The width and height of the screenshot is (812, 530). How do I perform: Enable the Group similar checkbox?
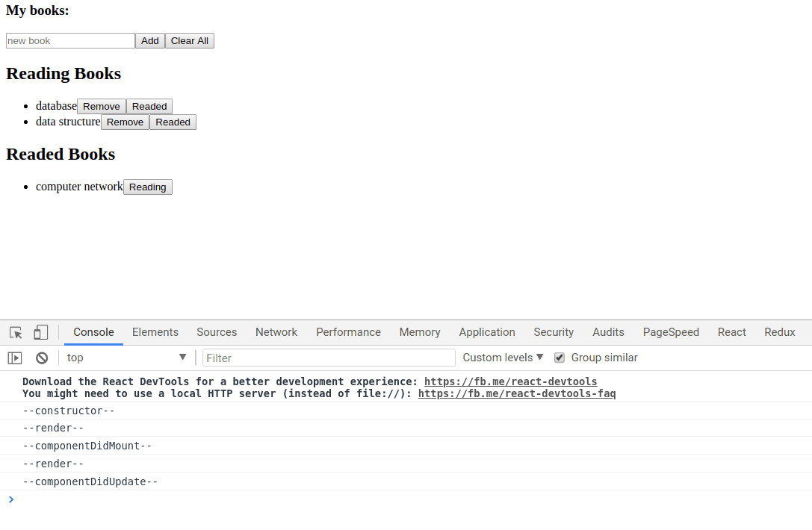[560, 358]
